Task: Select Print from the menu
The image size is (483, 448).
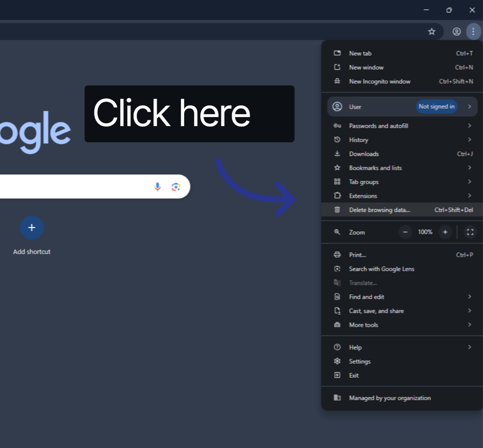Action: (357, 255)
